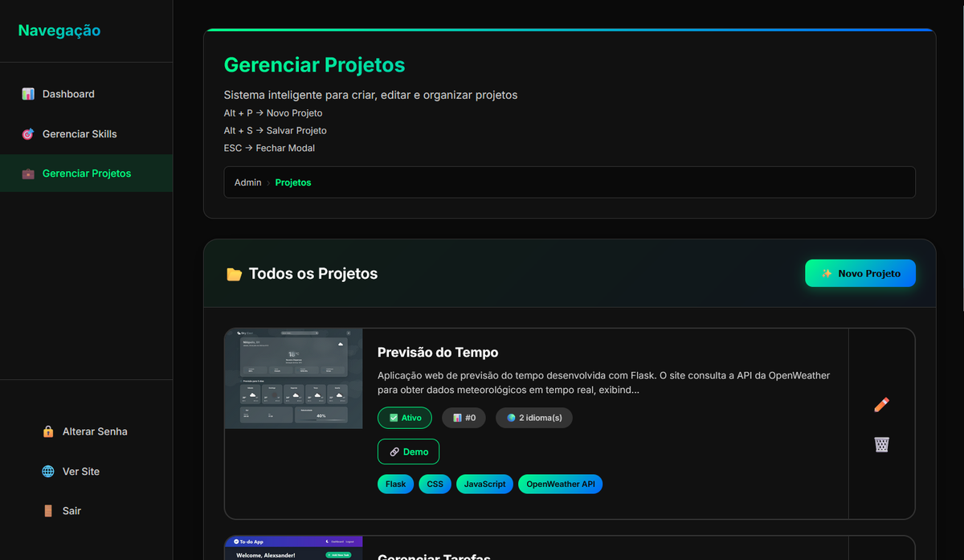
Task: Go to Gerenciar Skills in sidebar
Action: [x=86, y=134]
